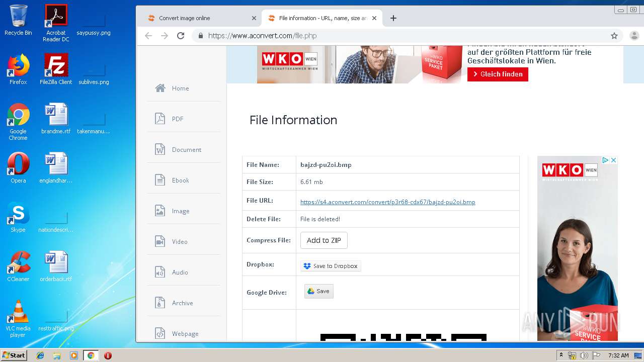Screen dimensions: 644x362
Task: Close the File information tab
Action: 374,18
